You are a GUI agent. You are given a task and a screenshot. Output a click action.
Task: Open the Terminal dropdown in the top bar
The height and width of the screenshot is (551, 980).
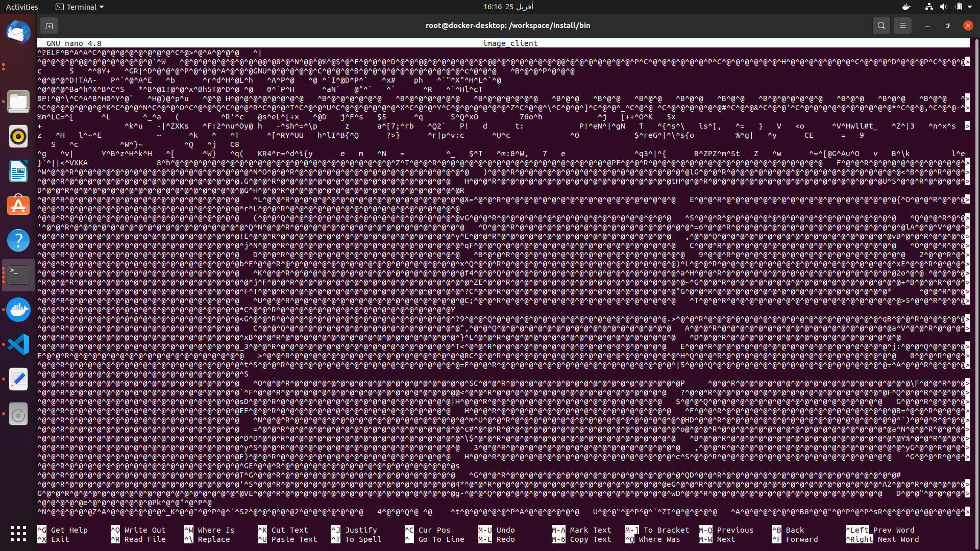(x=79, y=7)
